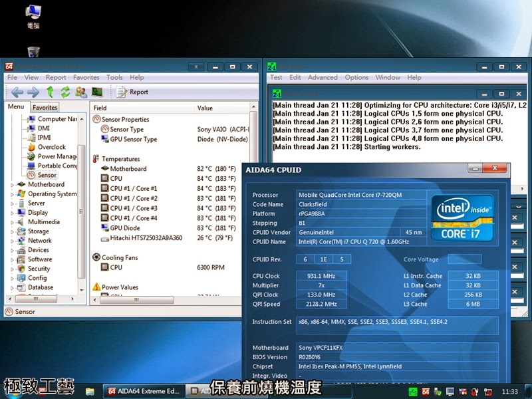Click the Cooling Fans icon
532x399 pixels.
tap(96, 257)
